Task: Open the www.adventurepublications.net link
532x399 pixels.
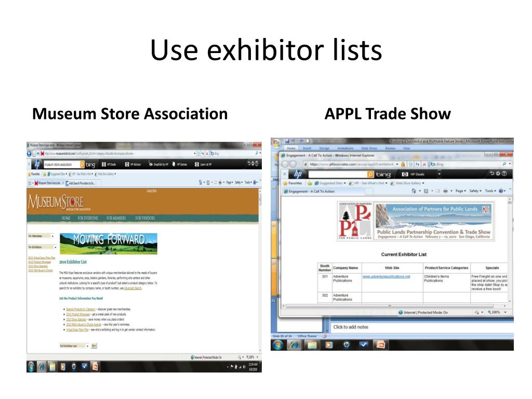Action: 387,277
